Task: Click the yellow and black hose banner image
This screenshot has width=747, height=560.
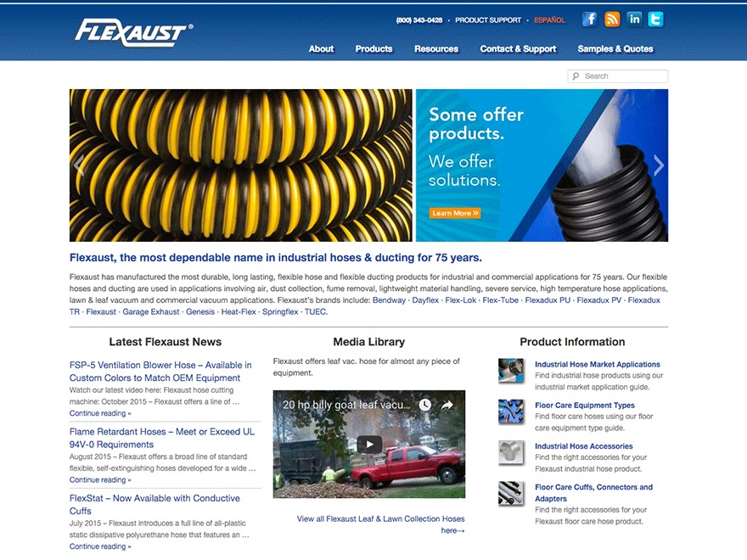Action: [x=240, y=165]
